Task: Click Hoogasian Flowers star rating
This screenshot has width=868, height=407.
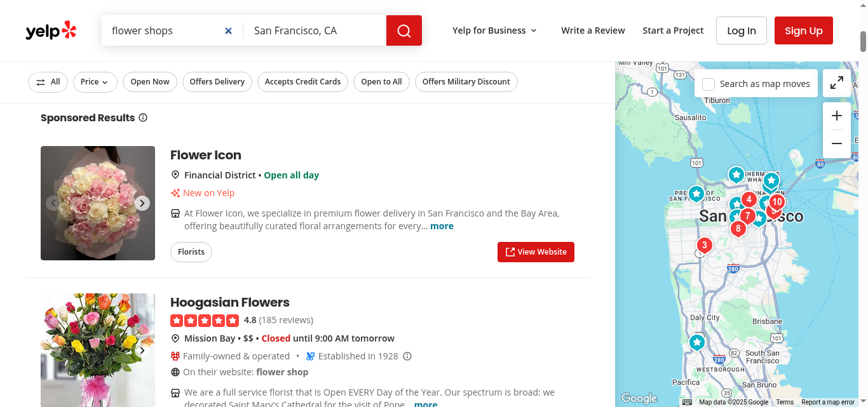Action: pos(205,320)
